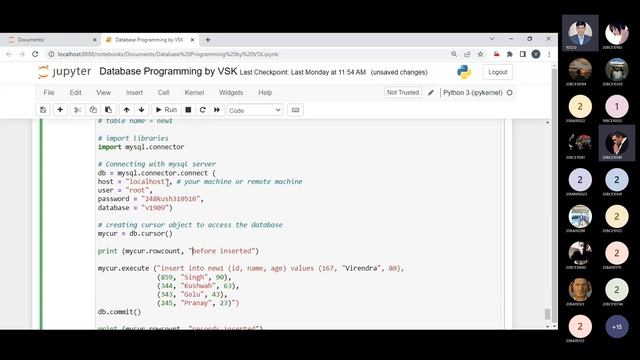
Task: Open the Widgets menu
Action: point(231,93)
